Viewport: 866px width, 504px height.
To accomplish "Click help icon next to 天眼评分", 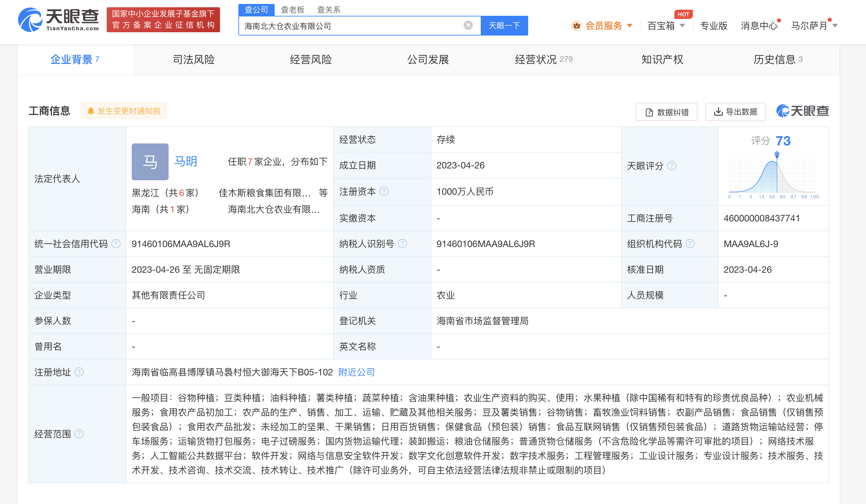I will 671,166.
